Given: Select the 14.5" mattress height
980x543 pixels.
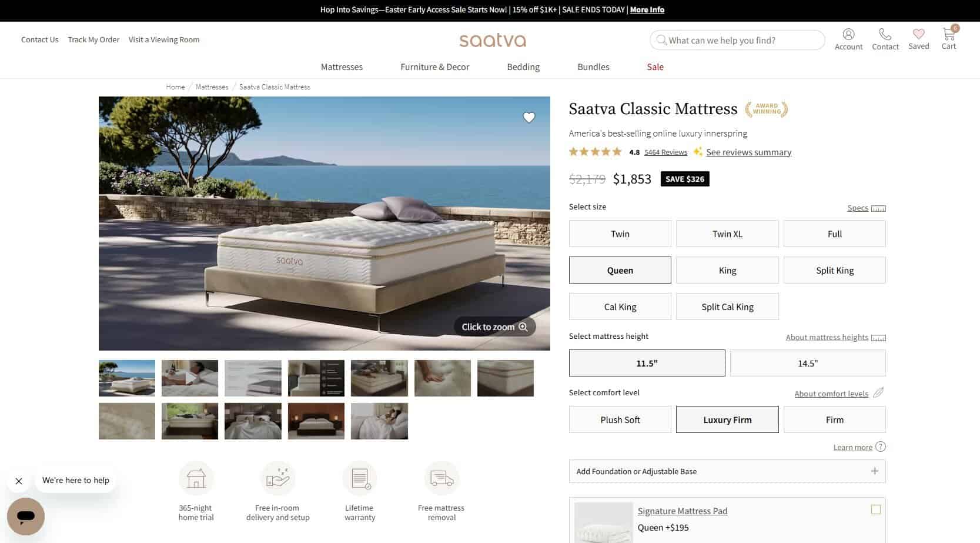Looking at the screenshot, I should coord(808,363).
